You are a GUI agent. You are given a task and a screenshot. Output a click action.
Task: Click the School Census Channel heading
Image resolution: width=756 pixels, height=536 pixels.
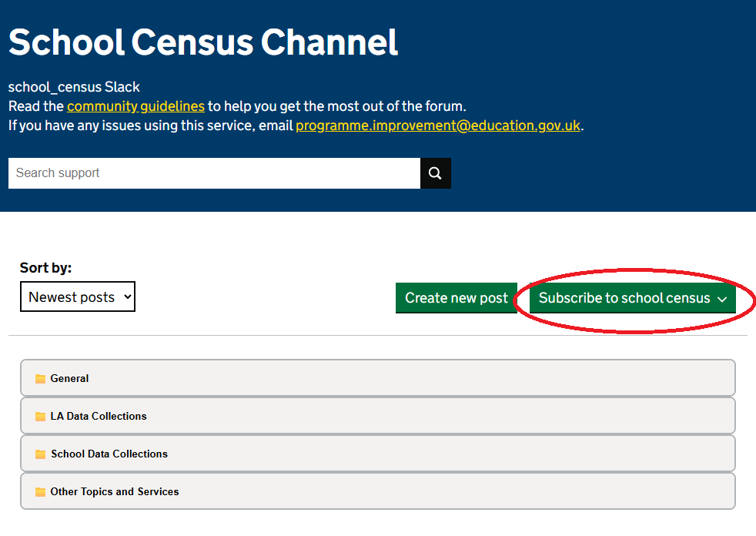coord(203,42)
